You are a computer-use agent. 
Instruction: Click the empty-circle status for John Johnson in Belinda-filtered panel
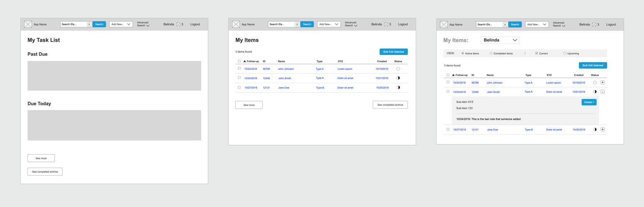595,82
